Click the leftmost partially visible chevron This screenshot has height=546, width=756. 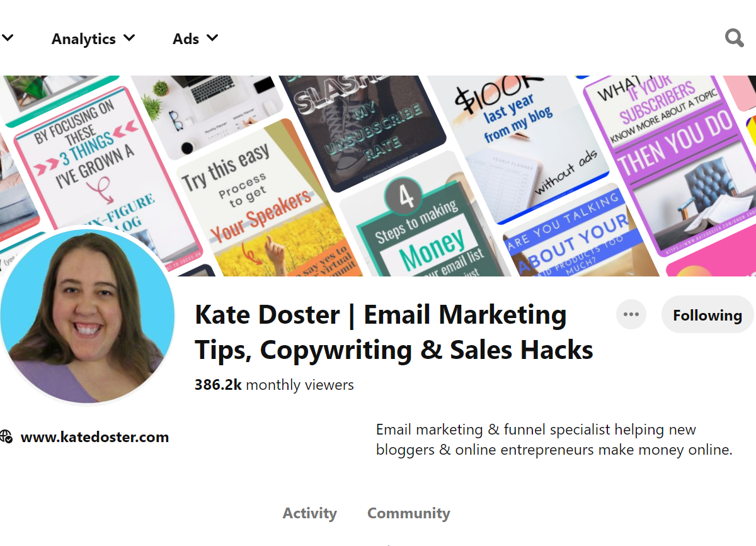click(7, 38)
